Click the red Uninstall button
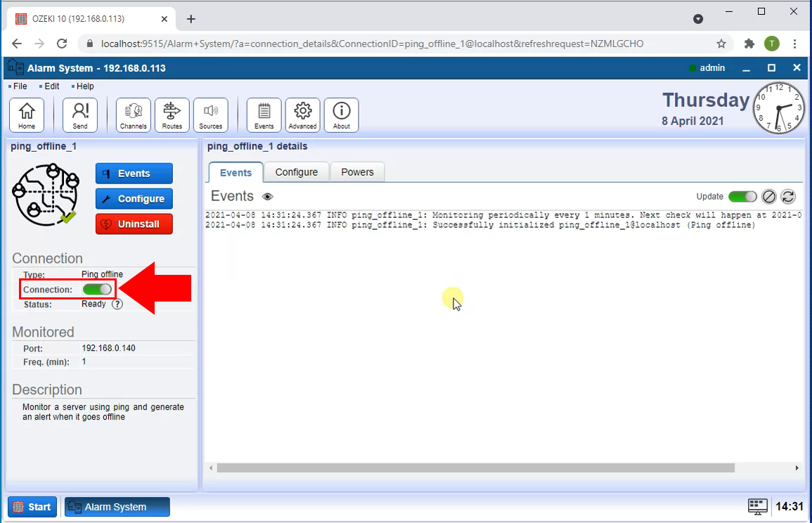Screen dimensions: 812x523 pyautogui.click(x=134, y=224)
